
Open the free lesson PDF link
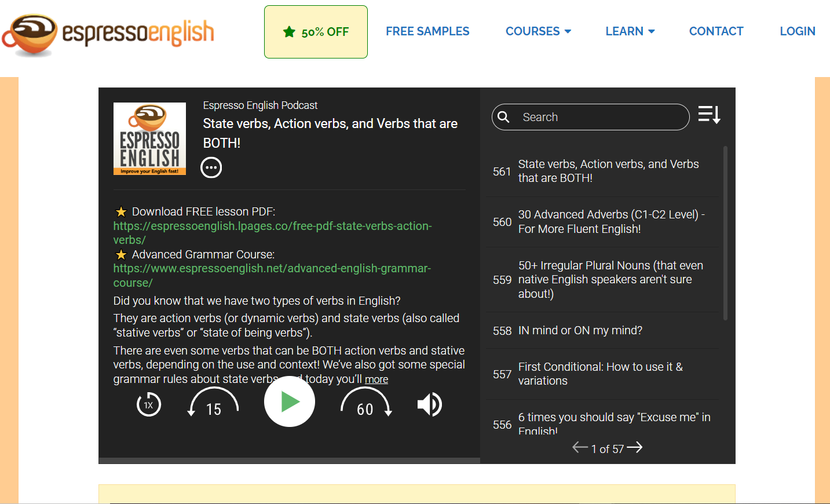(x=272, y=233)
